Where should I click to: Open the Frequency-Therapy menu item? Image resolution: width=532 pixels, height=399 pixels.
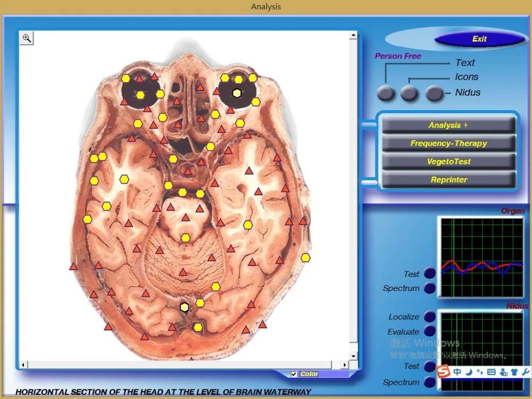coord(448,143)
